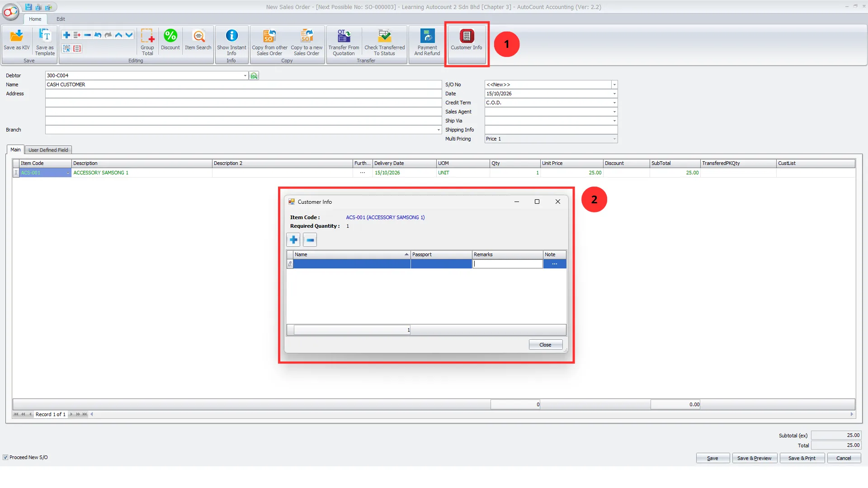Click the debtor search icon beside Debtor field

[254, 75]
